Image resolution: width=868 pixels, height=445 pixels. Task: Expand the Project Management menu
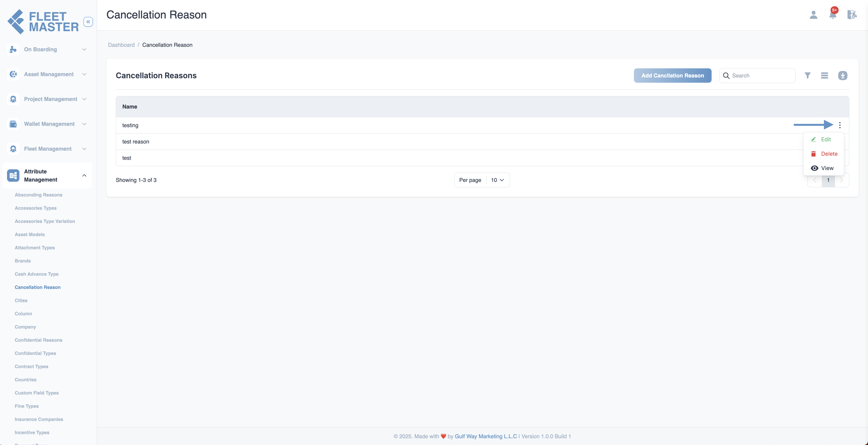tap(84, 99)
